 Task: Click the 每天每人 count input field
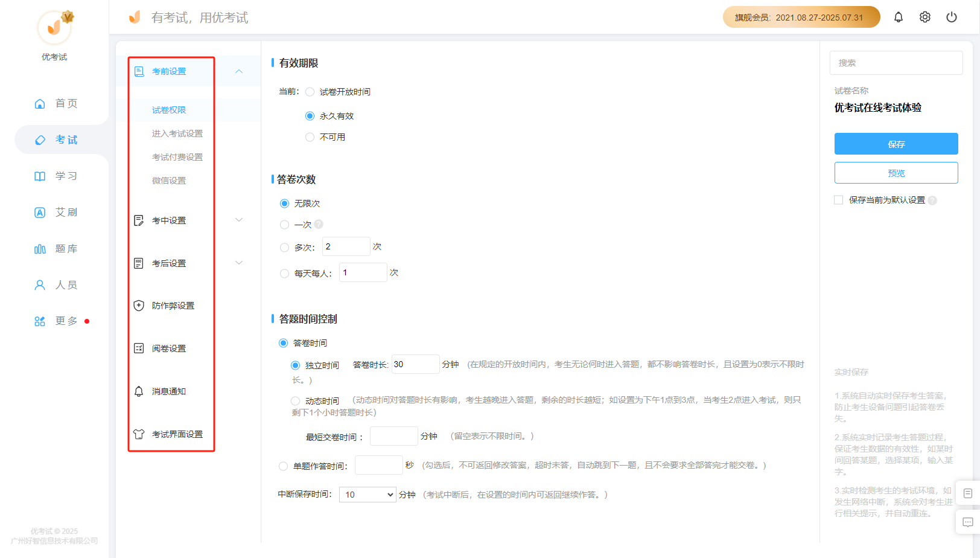click(363, 272)
